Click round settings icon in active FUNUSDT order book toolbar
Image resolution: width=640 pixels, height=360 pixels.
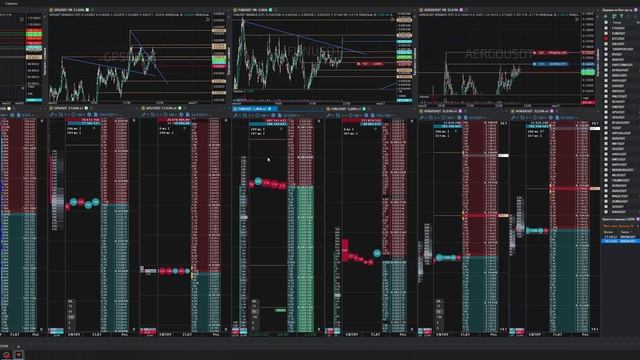274,116
